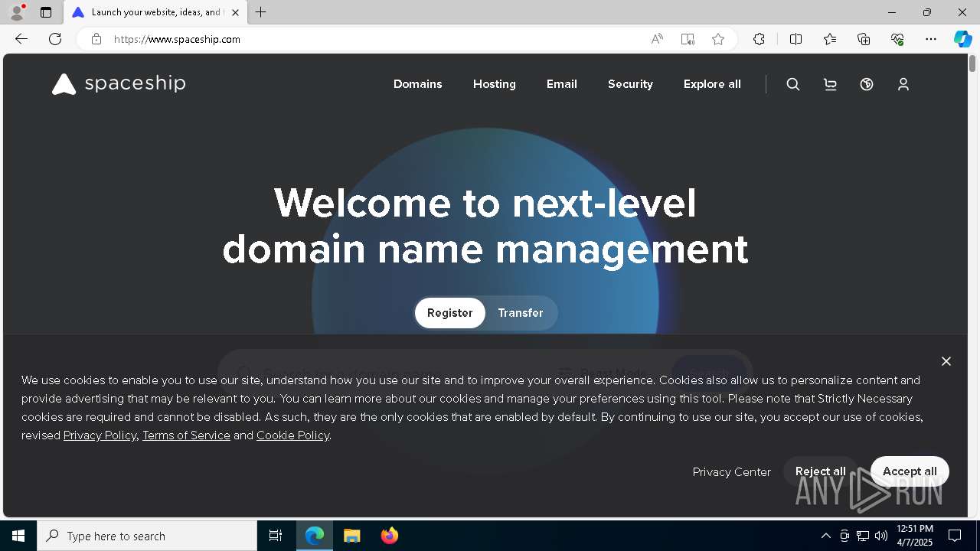The width and height of the screenshot is (980, 551).
Task: Open the Copilot icon
Action: point(963,39)
